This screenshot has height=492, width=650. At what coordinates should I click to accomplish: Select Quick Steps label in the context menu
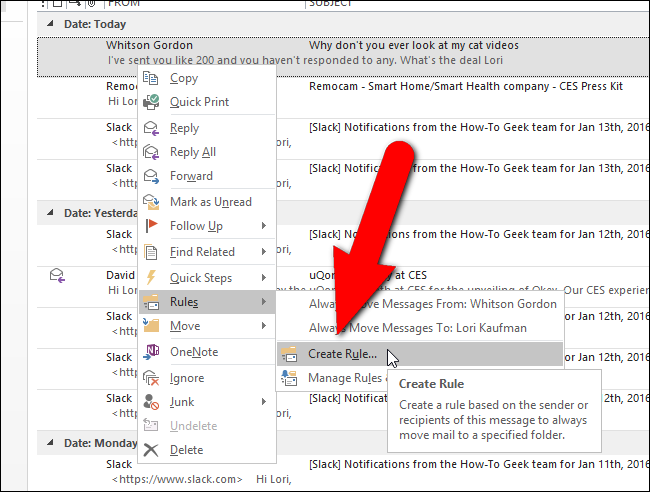coord(201,278)
